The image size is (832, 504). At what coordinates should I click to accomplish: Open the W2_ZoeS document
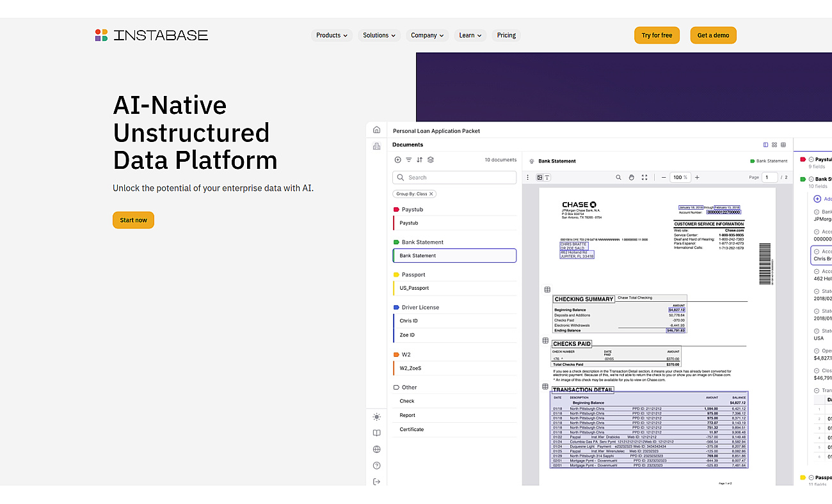[454, 368]
